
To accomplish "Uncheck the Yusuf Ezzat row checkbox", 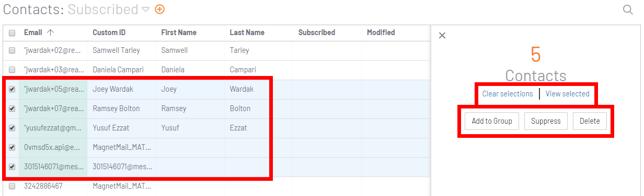I will [12, 128].
